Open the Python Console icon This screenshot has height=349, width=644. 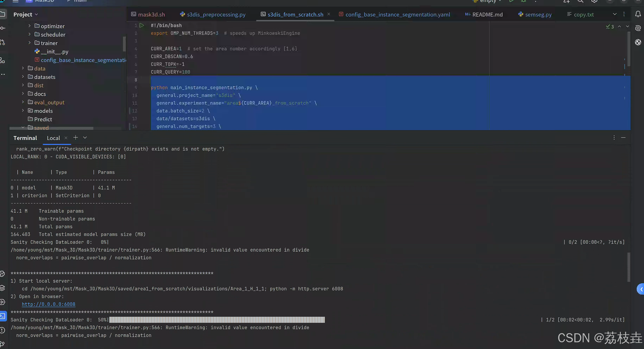point(3,274)
